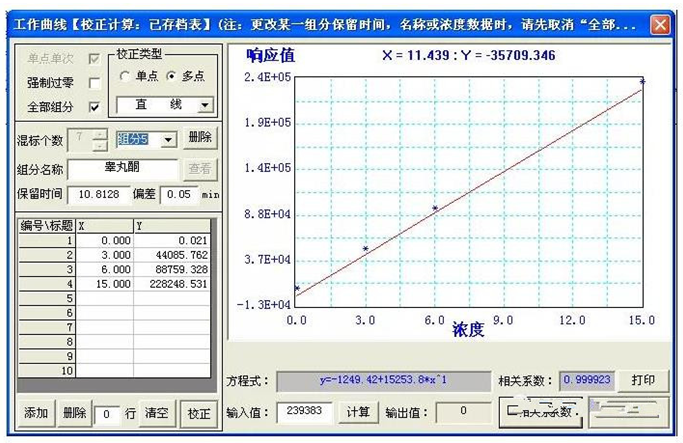
Task: Click the 保留时间 field 10.8128
Action: click(x=99, y=194)
